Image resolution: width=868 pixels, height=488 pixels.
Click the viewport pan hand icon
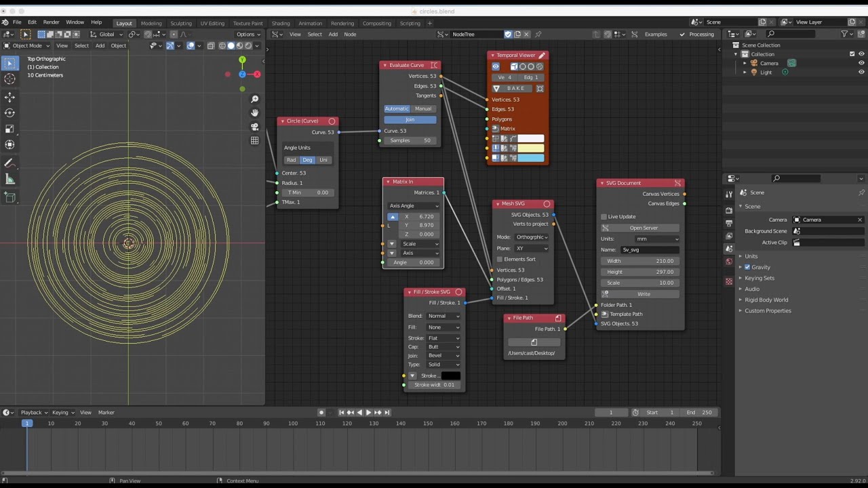[254, 113]
